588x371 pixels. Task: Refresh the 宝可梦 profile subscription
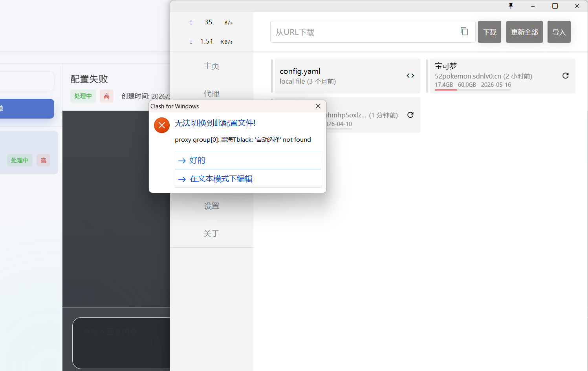[565, 76]
